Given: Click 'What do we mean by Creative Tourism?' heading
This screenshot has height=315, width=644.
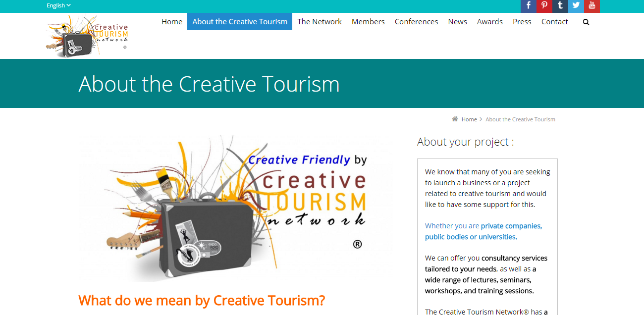Looking at the screenshot, I should tap(202, 300).
